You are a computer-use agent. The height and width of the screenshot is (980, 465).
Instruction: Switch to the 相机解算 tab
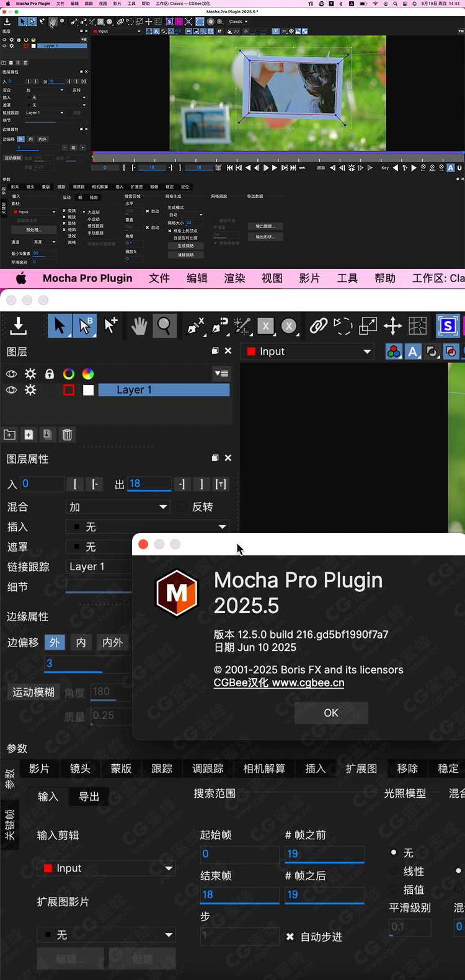(x=264, y=769)
